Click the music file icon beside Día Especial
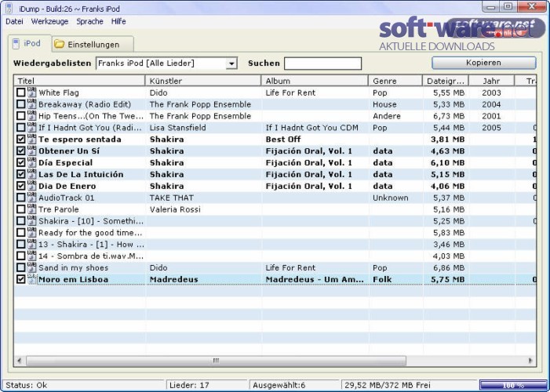 (32, 162)
